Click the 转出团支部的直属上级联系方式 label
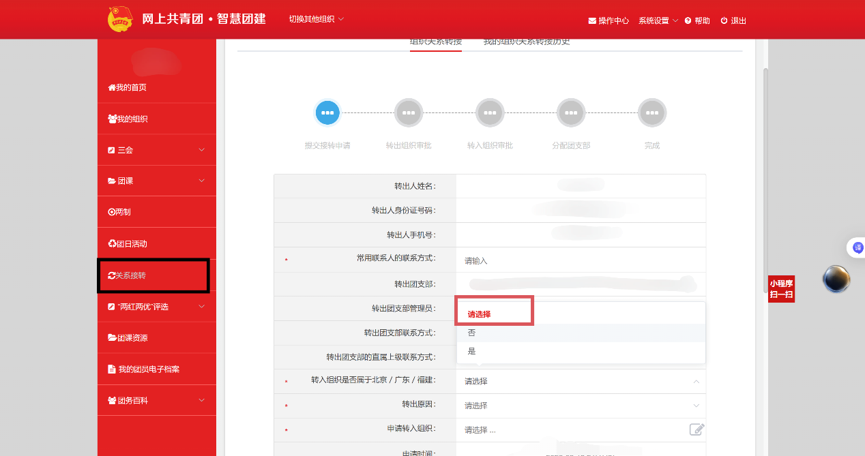The height and width of the screenshot is (456, 865). click(381, 357)
